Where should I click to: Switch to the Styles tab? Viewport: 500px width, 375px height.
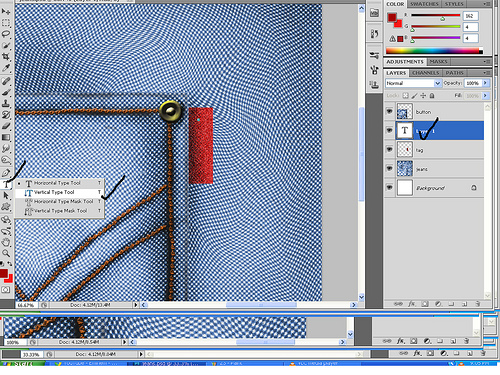(454, 4)
